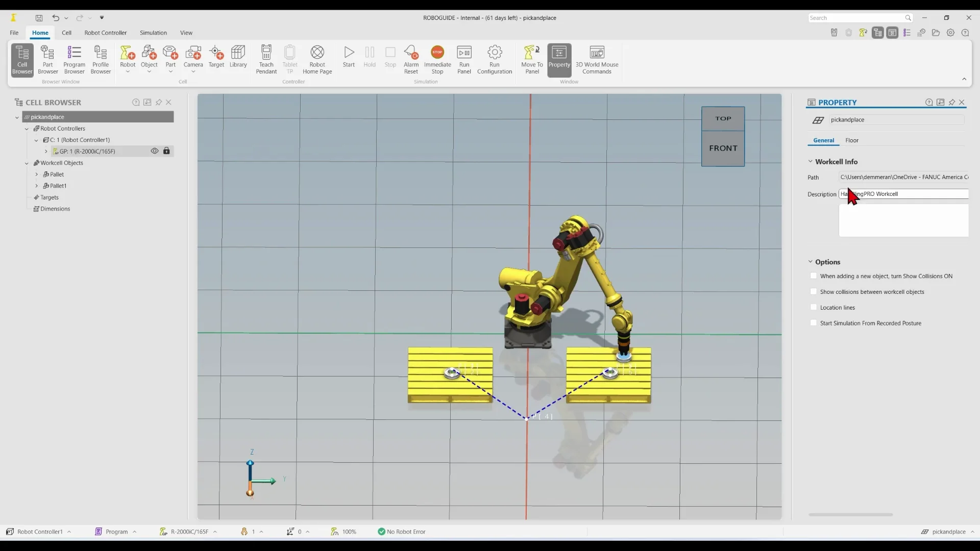Pin the Property panel
980x551 pixels.
[951, 102]
